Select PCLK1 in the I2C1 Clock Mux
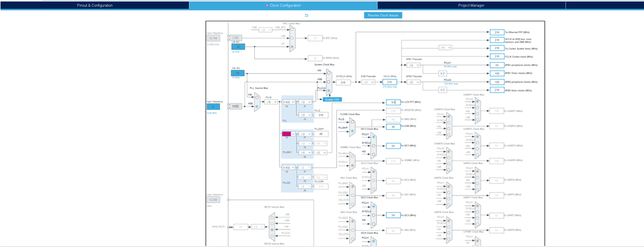 click(374, 136)
